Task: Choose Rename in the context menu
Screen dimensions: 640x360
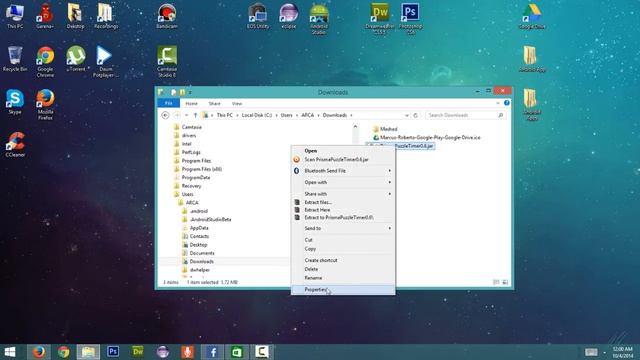Action: pyautogui.click(x=343, y=278)
